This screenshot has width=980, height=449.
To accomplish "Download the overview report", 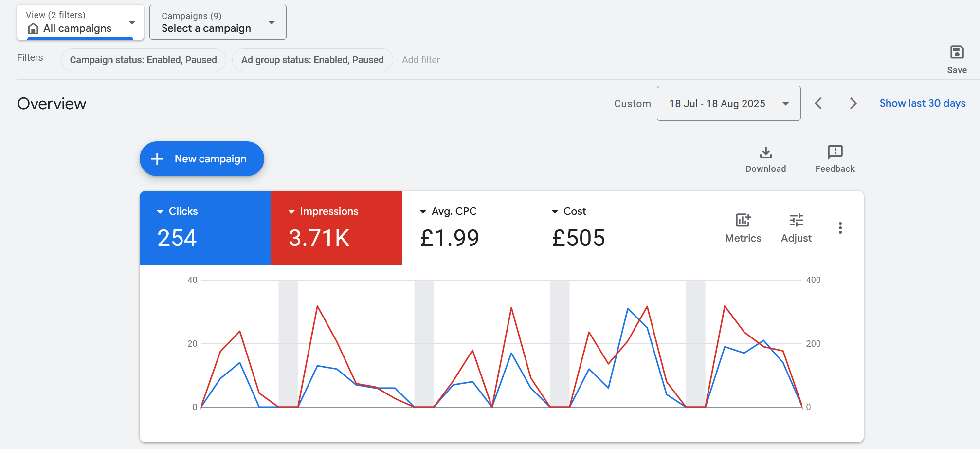I will [x=765, y=153].
